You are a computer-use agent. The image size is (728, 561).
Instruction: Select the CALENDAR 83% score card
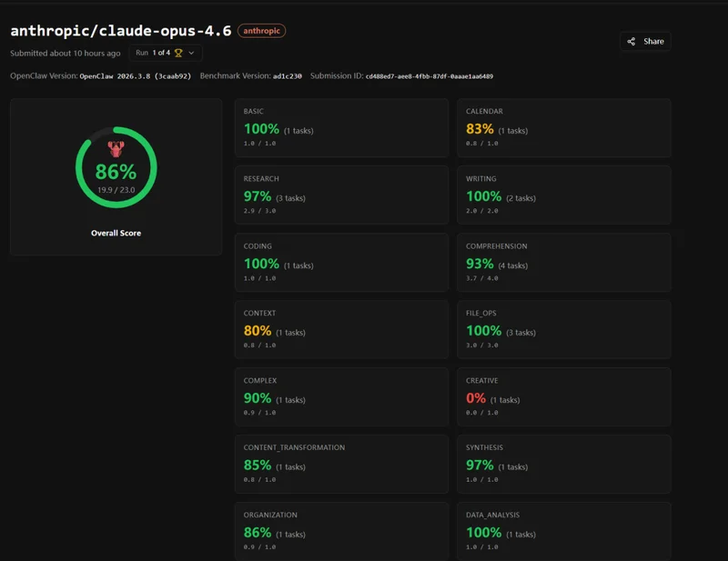point(563,127)
